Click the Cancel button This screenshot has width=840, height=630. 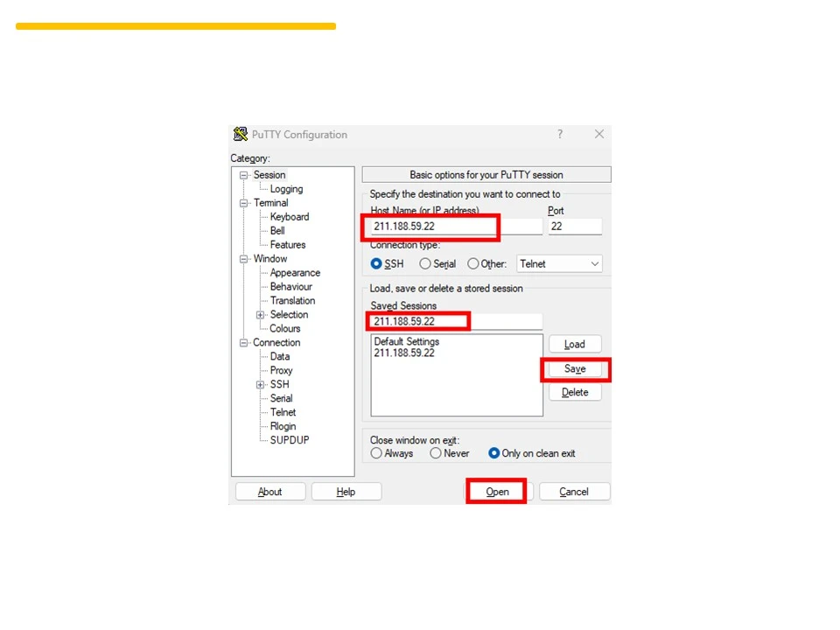[x=574, y=491]
